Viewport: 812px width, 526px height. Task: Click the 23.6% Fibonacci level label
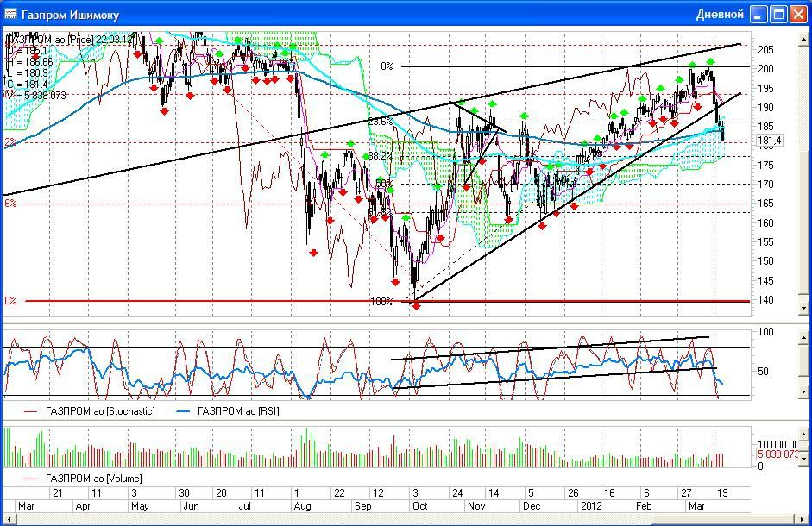381,122
